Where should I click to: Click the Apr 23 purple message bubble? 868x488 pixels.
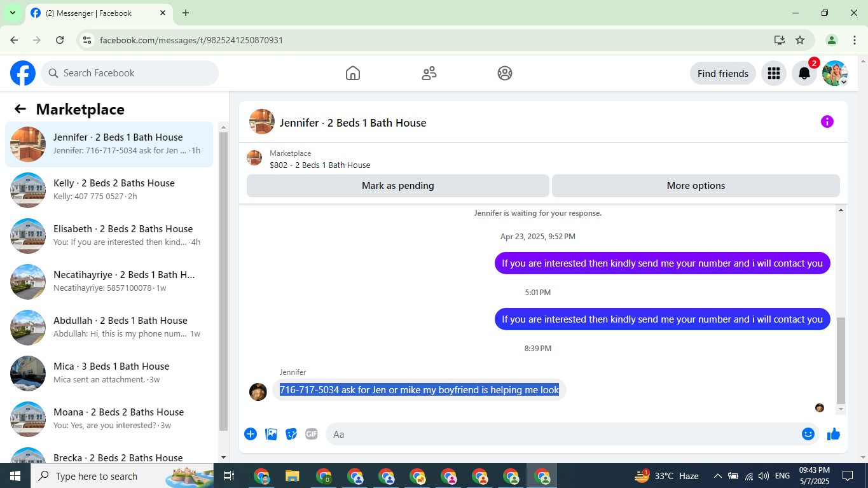662,263
